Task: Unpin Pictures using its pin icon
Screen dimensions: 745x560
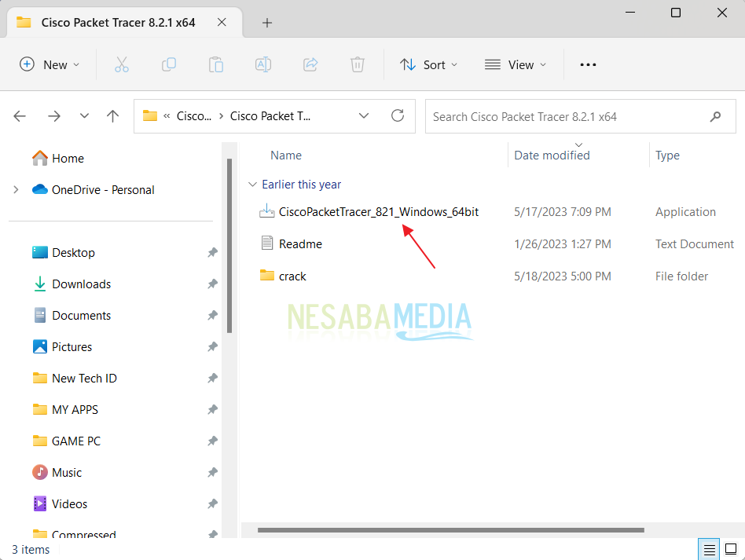Action: click(212, 346)
